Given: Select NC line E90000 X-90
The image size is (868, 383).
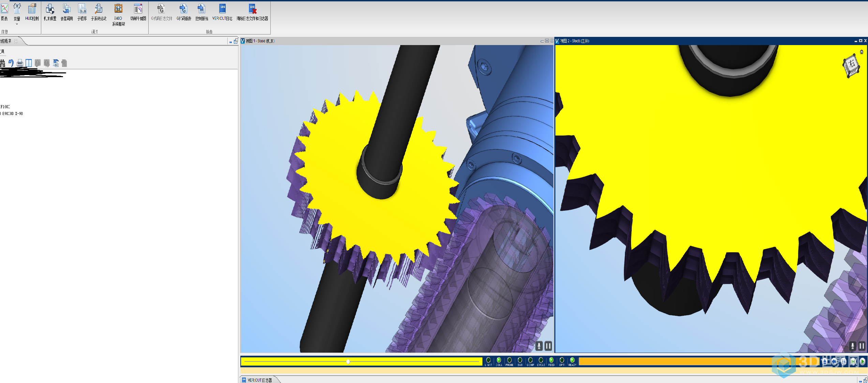Looking at the screenshot, I should coord(12,114).
